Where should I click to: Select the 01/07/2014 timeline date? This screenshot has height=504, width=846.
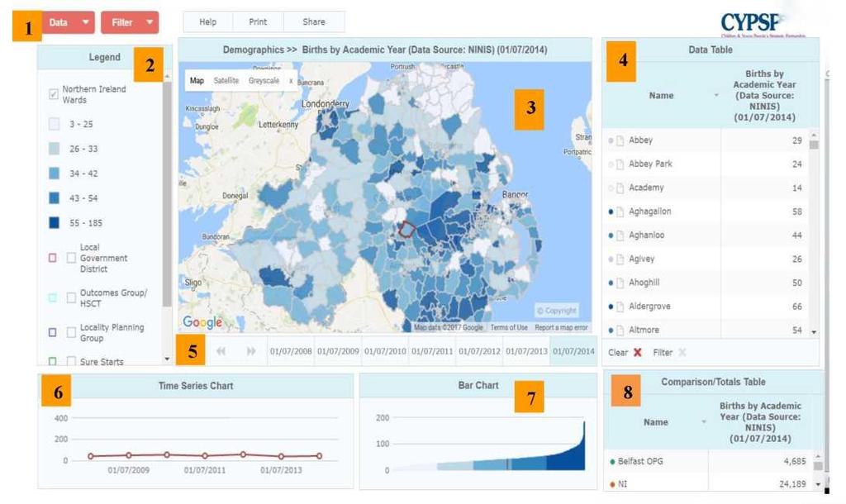[x=573, y=351]
